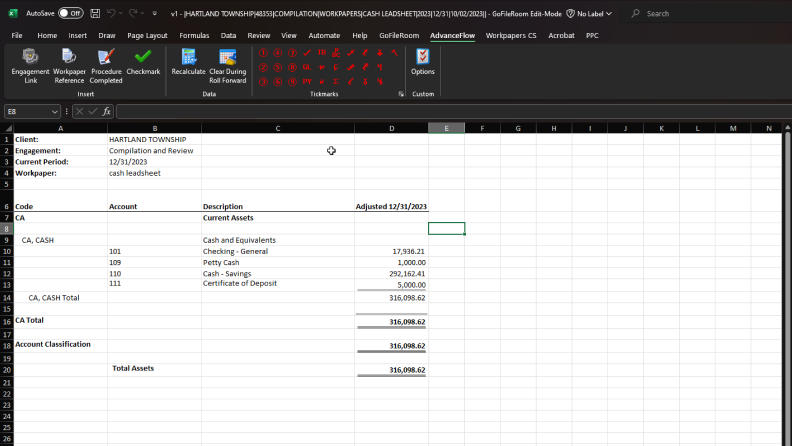Click the Recalculate icon
792x446 pixels.
click(188, 63)
